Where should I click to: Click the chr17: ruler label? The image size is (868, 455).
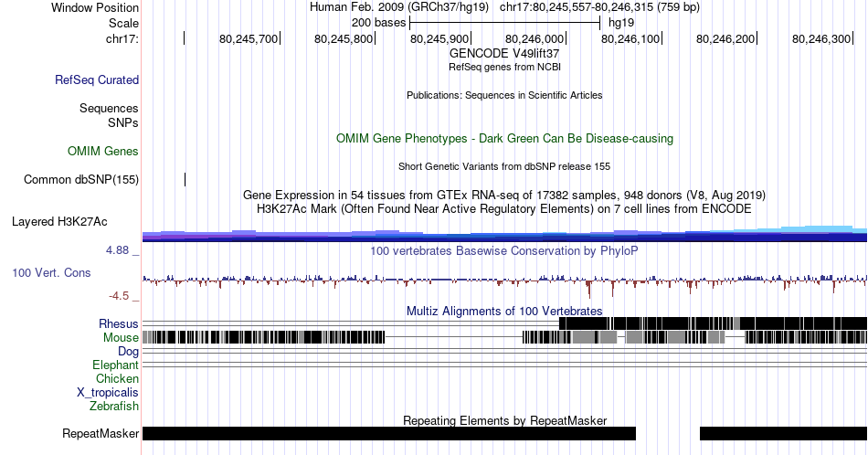122,38
